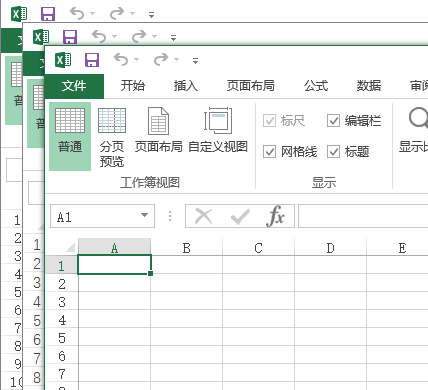Switch to the 公式 ribbon tab
This screenshot has height=390, width=428.
[316, 86]
